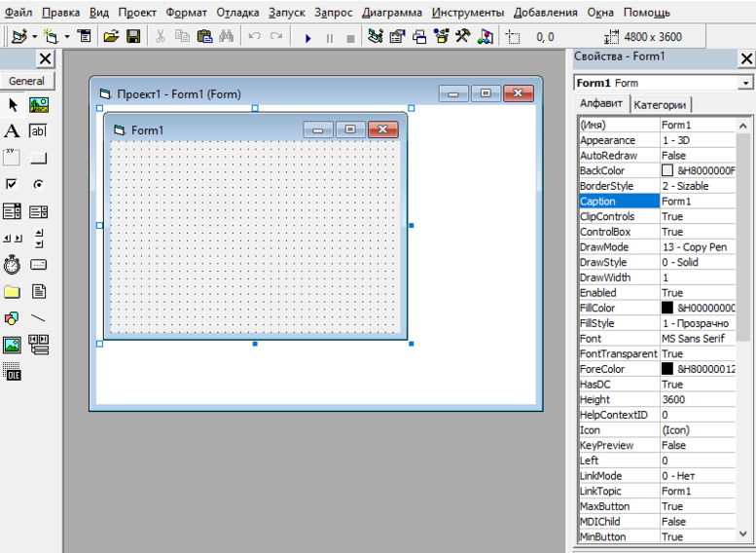Select the Pointer tool in toolbox
Viewport: 756px width, 553px height.
13,105
